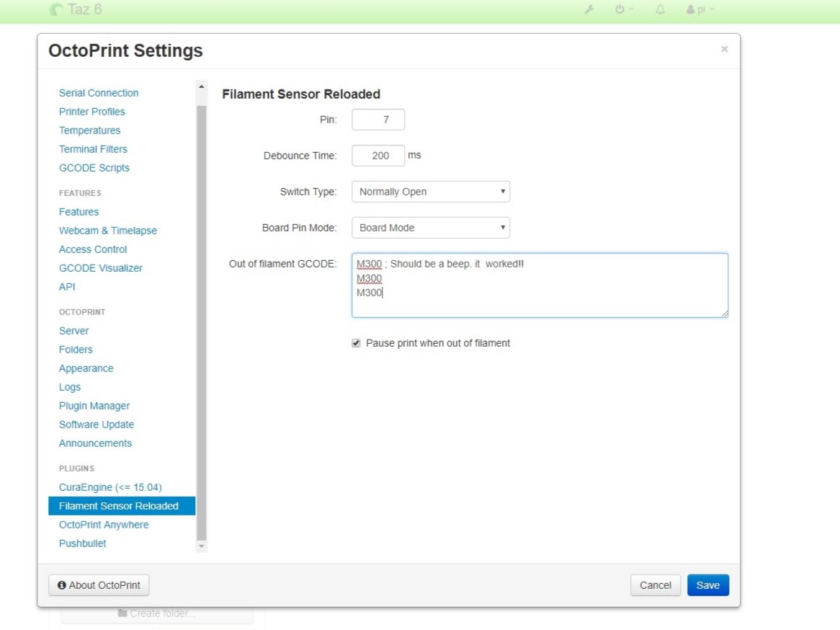Open Folders settings
This screenshot has height=630, width=840.
(76, 350)
